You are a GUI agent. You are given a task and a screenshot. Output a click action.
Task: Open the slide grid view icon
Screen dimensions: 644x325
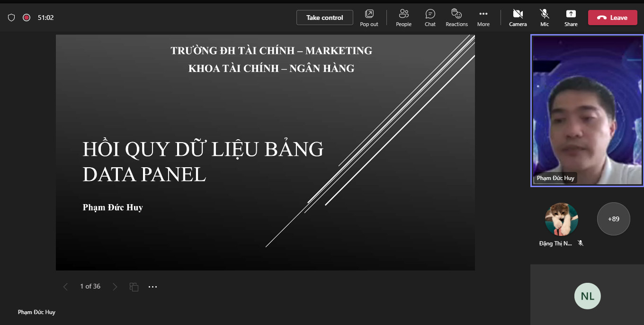point(134,287)
